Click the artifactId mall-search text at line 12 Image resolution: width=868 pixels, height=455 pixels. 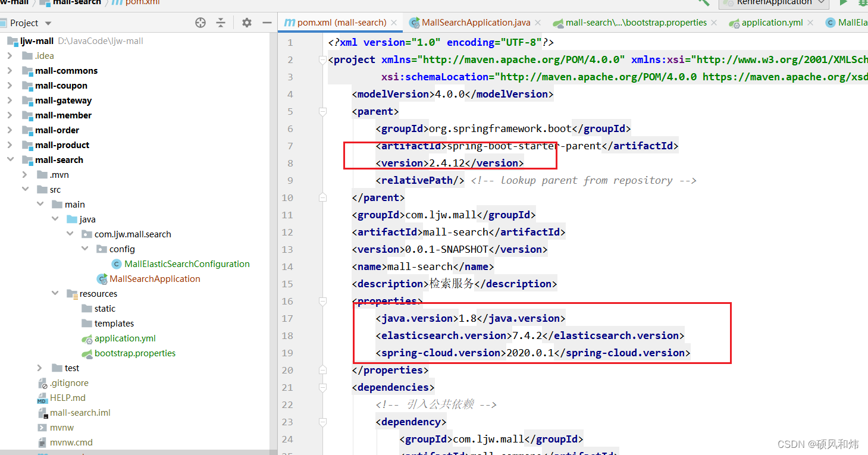point(456,232)
